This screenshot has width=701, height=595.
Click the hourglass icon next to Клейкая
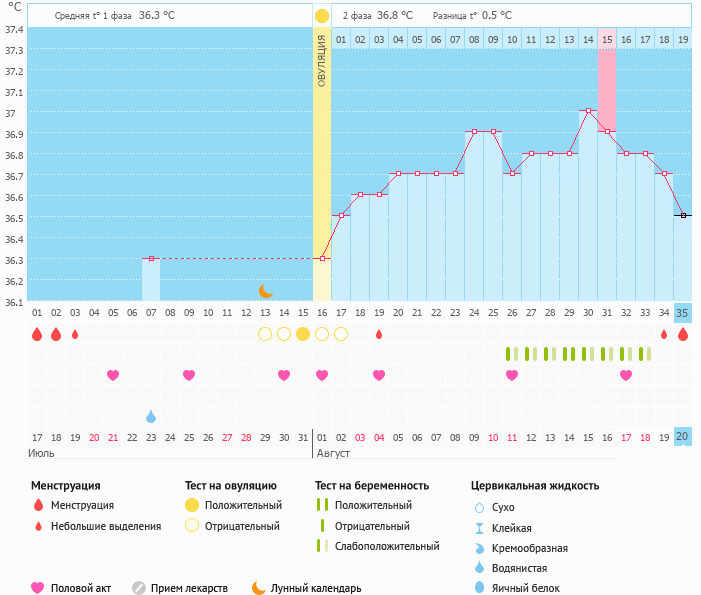click(x=480, y=528)
